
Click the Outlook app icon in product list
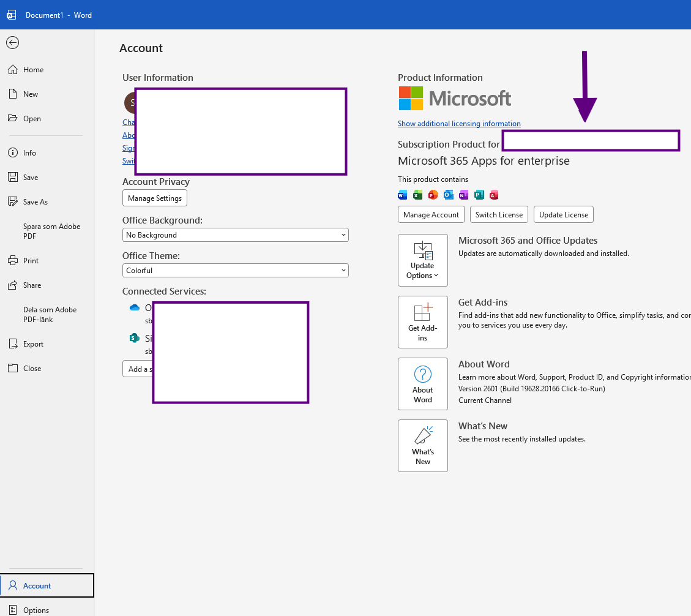pos(448,195)
